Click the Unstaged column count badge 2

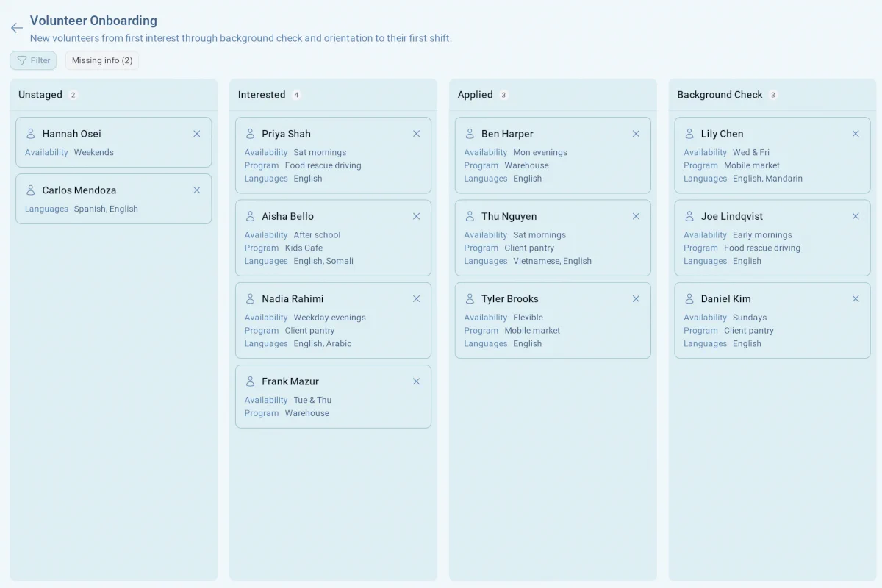[73, 95]
